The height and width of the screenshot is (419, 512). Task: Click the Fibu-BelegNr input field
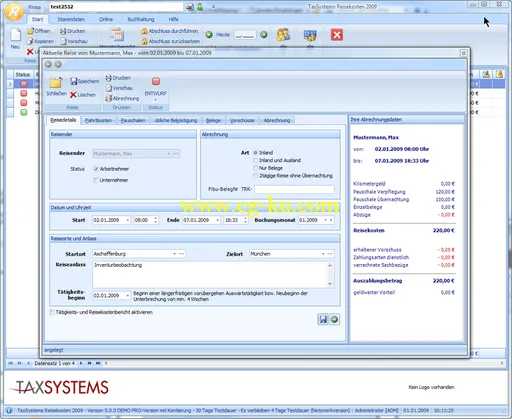[x=294, y=189]
